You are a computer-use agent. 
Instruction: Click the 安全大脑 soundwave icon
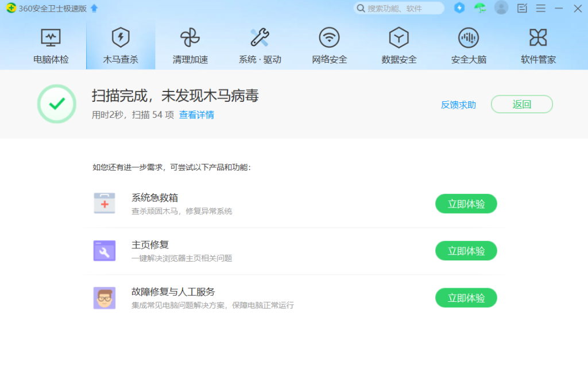coord(468,36)
